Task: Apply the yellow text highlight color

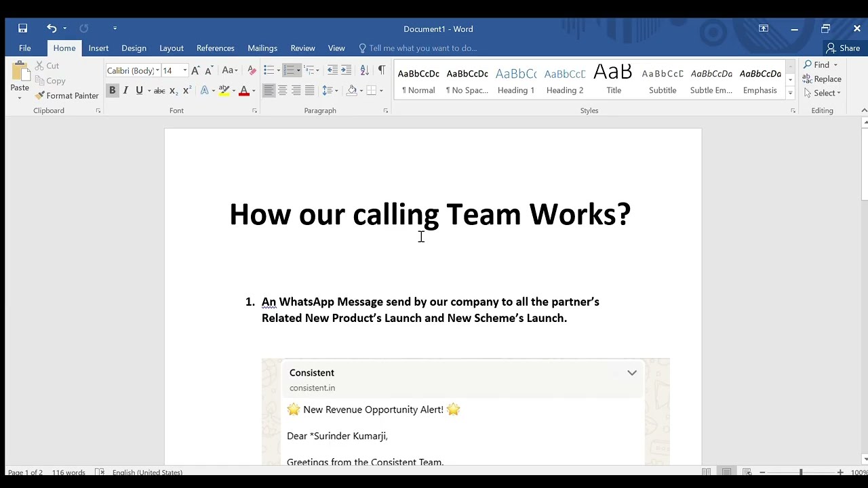Action: (224, 90)
